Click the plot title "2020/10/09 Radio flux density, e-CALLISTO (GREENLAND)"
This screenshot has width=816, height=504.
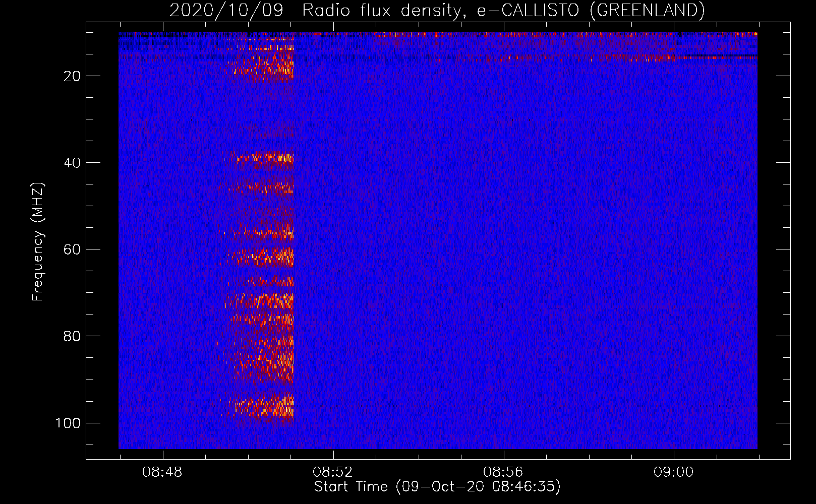tap(437, 10)
